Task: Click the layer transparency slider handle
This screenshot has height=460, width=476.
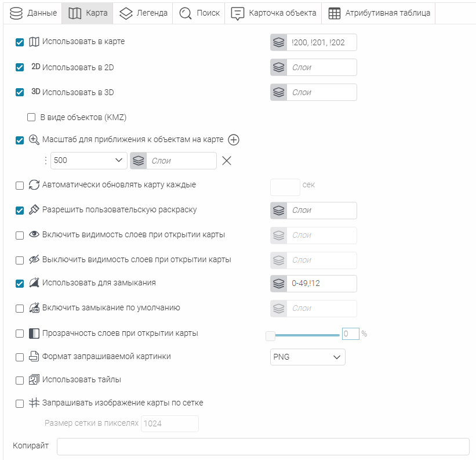Action: [x=270, y=335]
